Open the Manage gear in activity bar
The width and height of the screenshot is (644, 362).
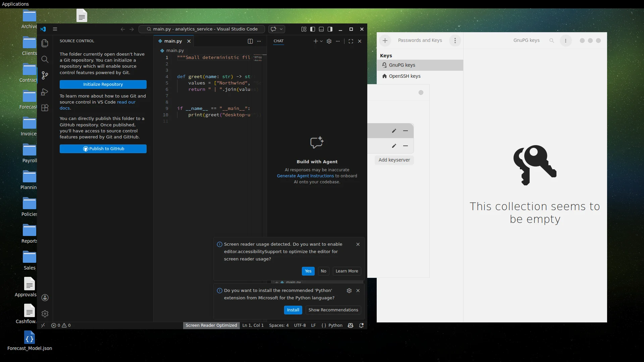pyautogui.click(x=45, y=314)
